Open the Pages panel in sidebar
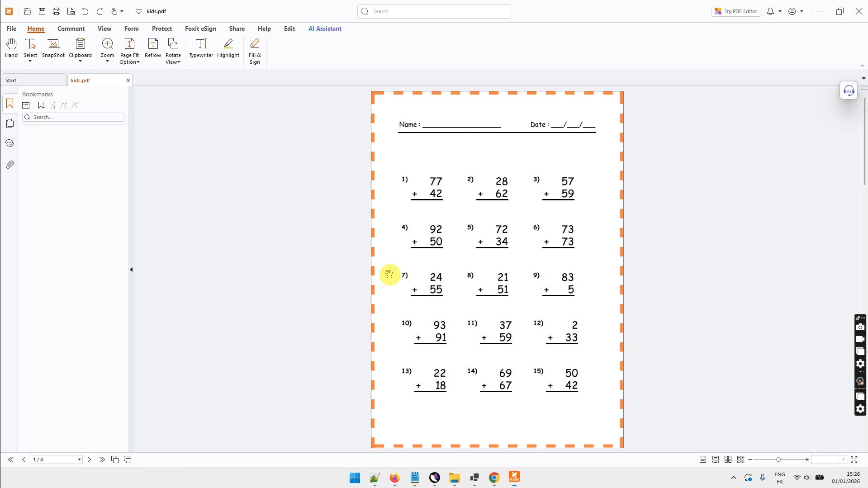868x488 pixels. pyautogui.click(x=10, y=124)
